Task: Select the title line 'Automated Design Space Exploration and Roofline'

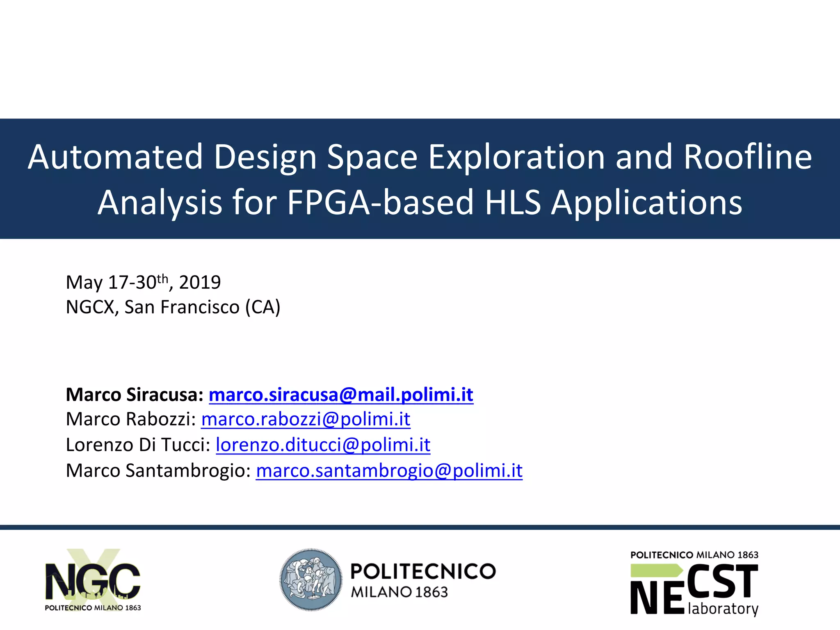Action: click(x=420, y=157)
